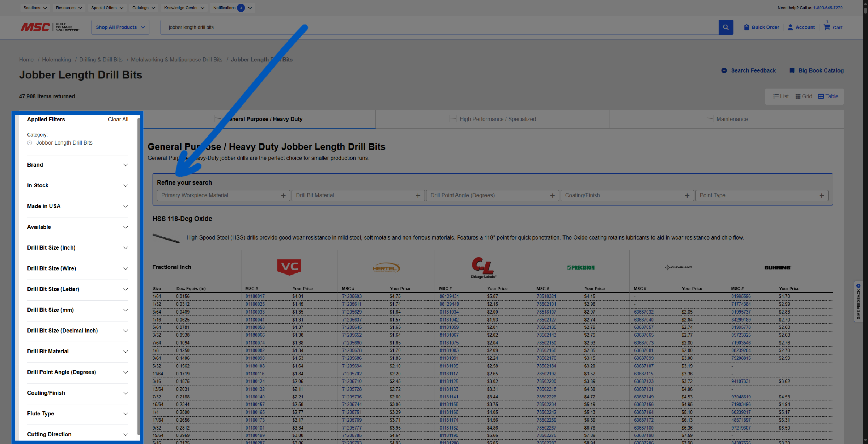Open the shopping cart icon
868x444 pixels.
pos(827,27)
